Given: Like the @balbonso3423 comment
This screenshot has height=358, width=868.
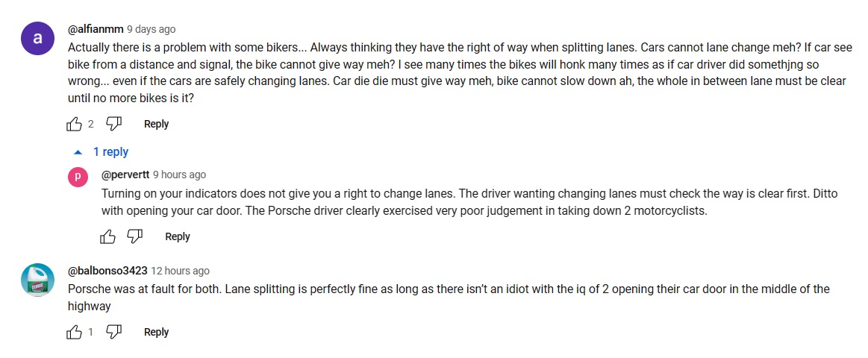Looking at the screenshot, I should tap(75, 332).
